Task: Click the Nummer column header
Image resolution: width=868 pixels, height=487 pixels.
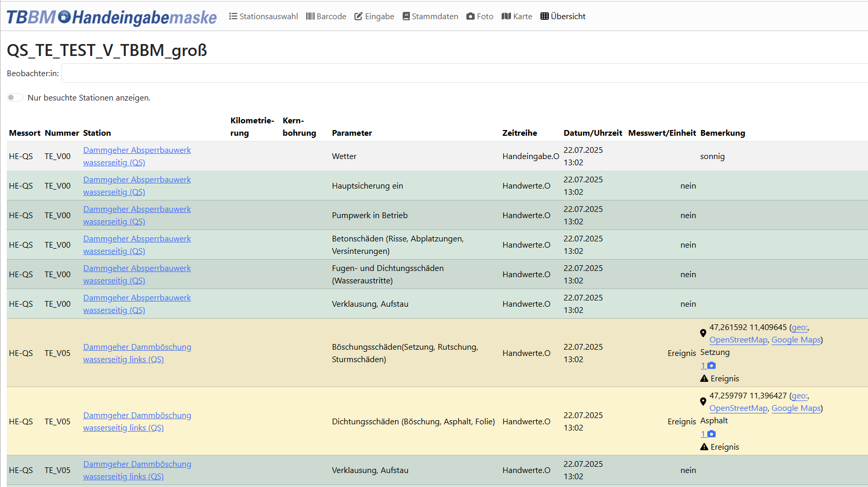Action: (x=62, y=133)
